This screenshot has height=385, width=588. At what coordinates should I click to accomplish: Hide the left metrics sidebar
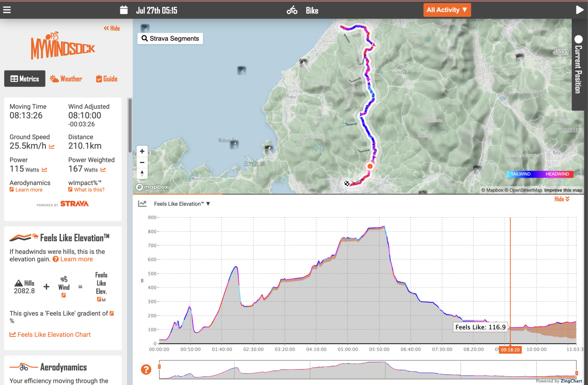click(x=112, y=28)
